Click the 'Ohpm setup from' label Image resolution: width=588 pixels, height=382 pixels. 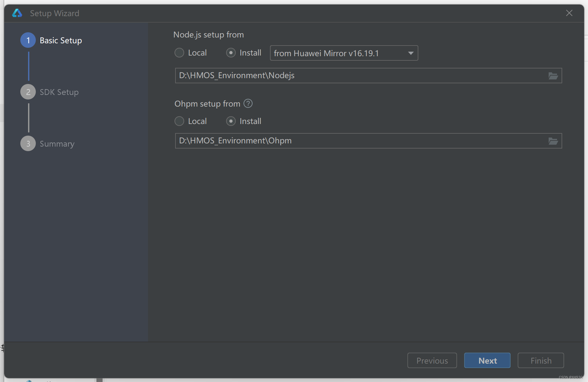coord(207,104)
